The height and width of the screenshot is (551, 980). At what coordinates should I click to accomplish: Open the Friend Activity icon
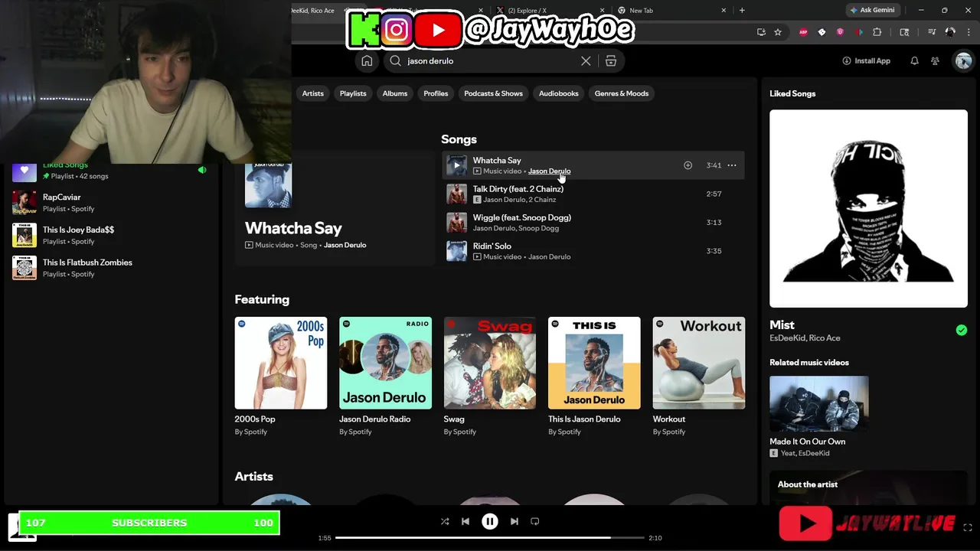pos(935,61)
